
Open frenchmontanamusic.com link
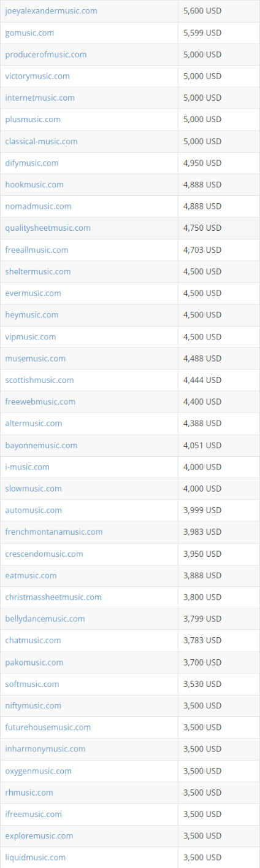click(54, 532)
